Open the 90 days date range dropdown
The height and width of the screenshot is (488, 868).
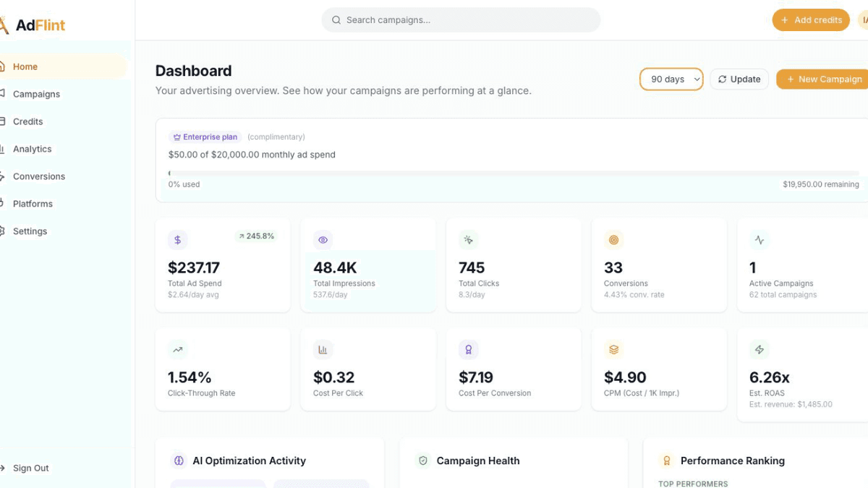pyautogui.click(x=671, y=79)
